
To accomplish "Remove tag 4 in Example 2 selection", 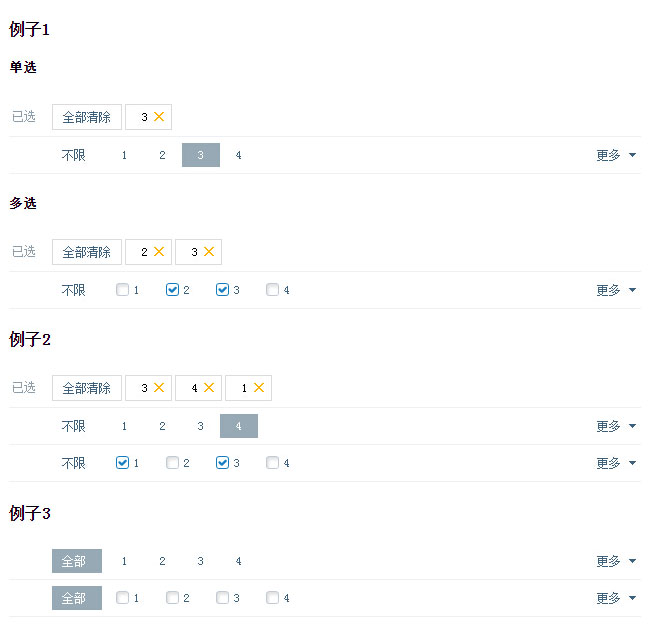I will point(209,388).
